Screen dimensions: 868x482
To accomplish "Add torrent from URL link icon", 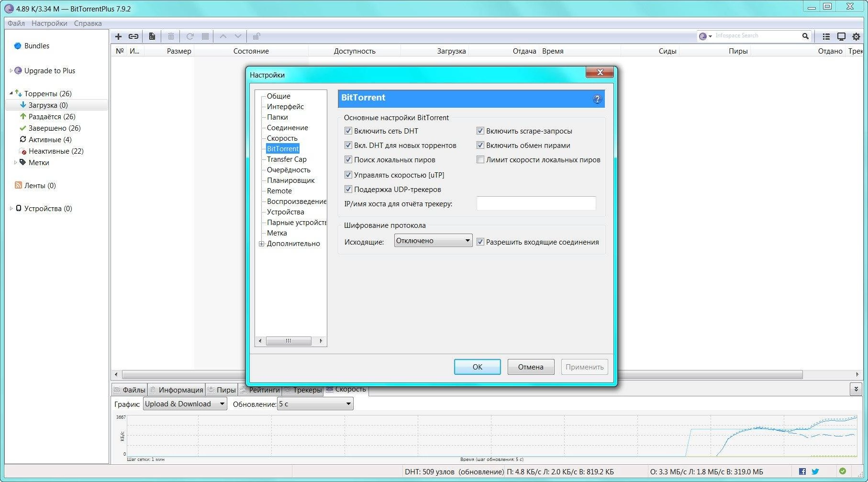I will (x=134, y=36).
